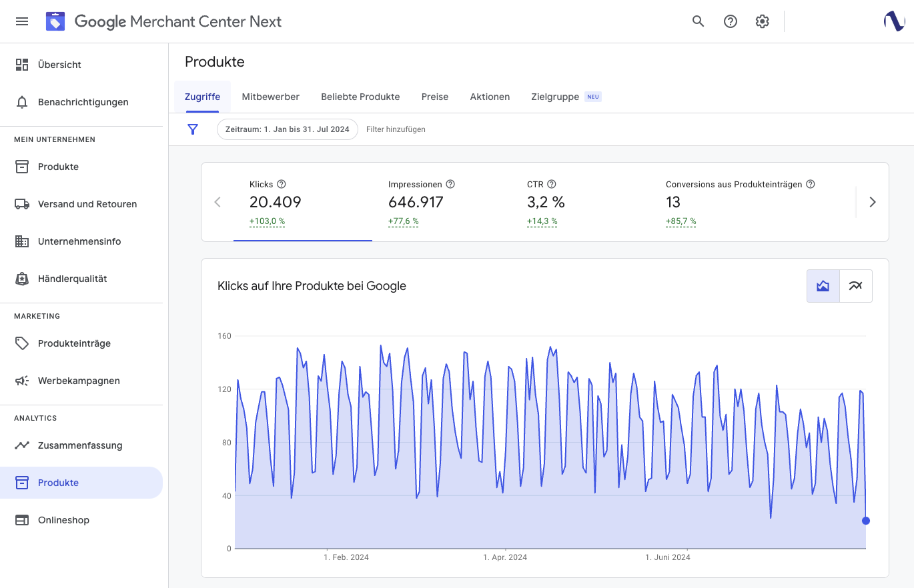Show previous metrics with the left chevron
Viewport: 914px width, 588px height.
[217, 201]
